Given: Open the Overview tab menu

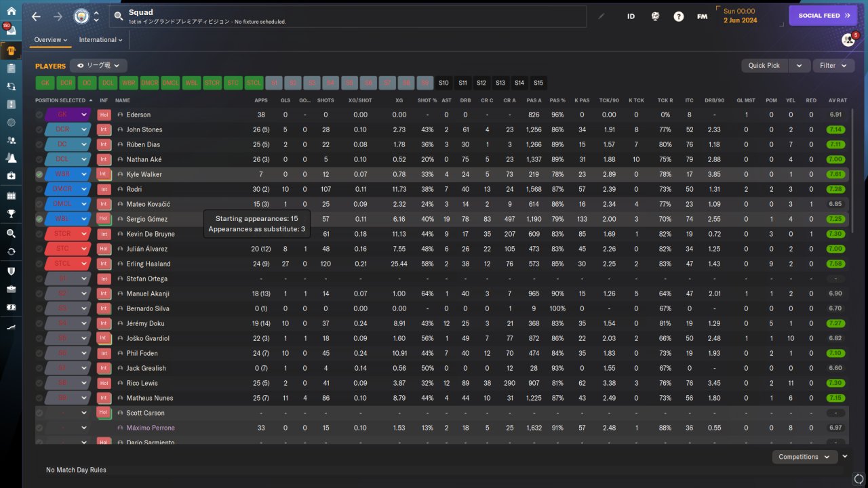Looking at the screenshot, I should 51,40.
